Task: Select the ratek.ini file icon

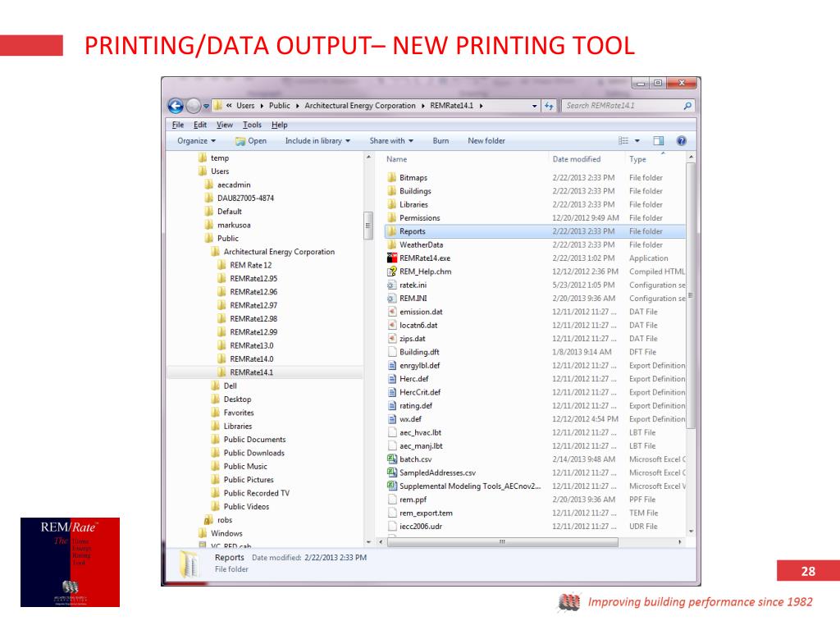Action: coord(391,285)
